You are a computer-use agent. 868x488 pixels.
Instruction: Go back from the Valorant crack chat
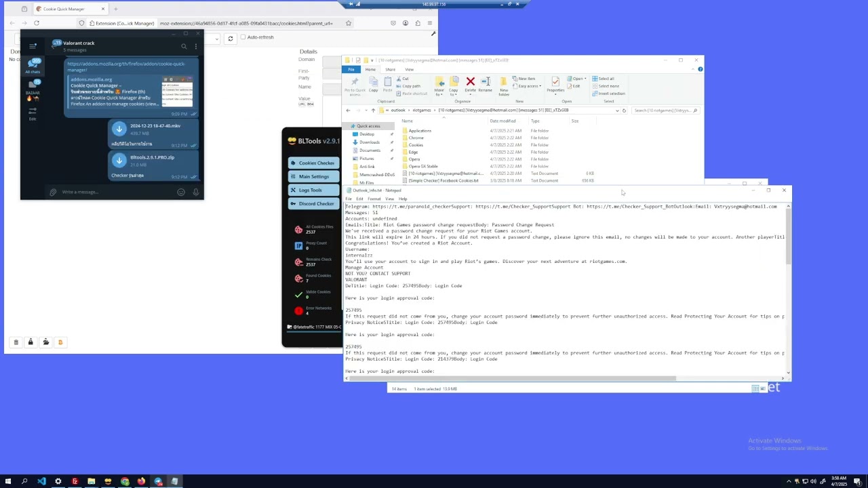click(54, 46)
